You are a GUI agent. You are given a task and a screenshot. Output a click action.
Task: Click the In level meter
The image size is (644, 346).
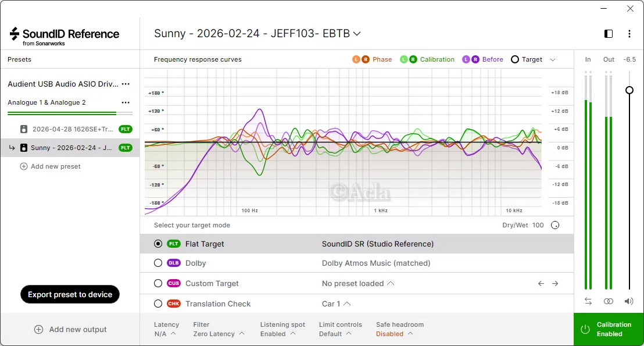588,180
